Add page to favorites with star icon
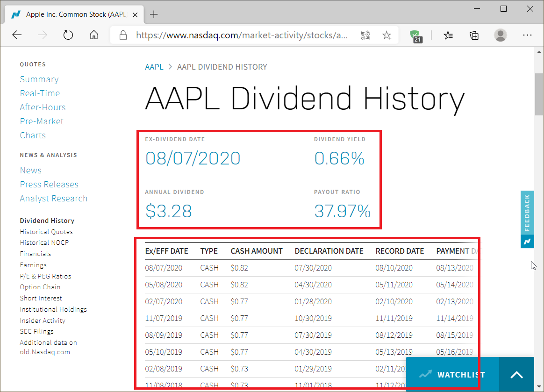Viewport: 544px width, 392px height. click(387, 35)
